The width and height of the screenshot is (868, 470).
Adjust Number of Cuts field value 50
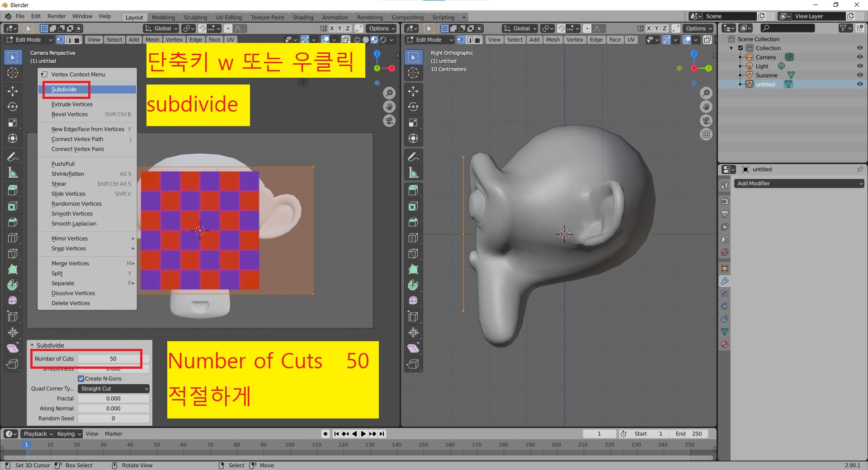[113, 359]
